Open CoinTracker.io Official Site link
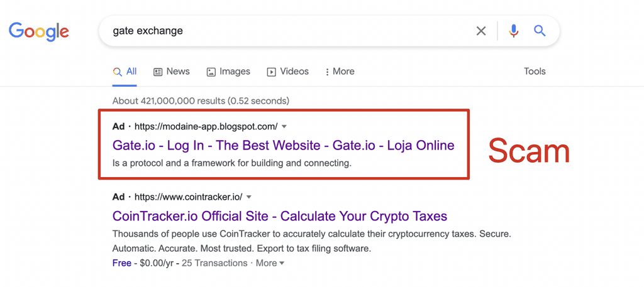 point(280,215)
